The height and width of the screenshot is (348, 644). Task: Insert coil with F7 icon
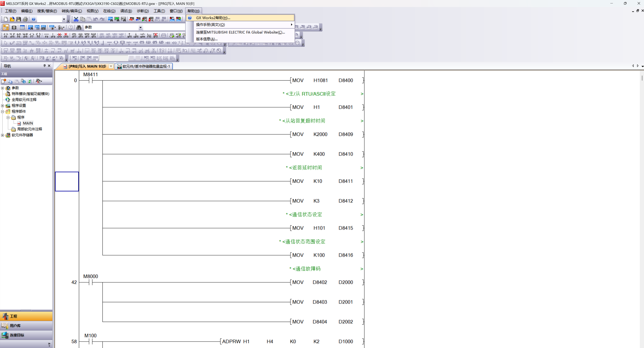point(32,35)
